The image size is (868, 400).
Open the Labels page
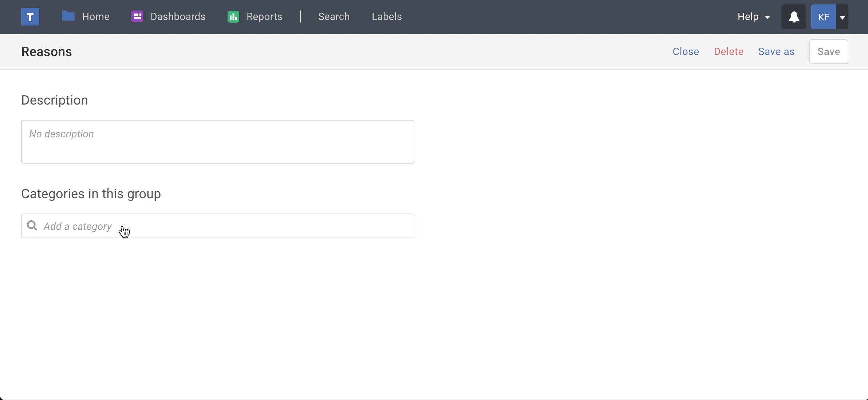click(x=387, y=17)
